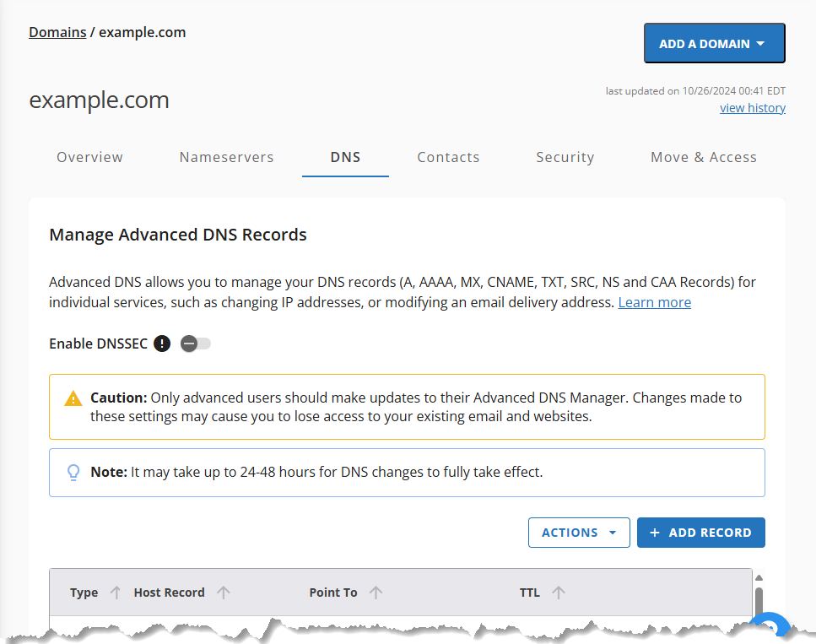
Task: Open the Security tab
Action: [565, 157]
